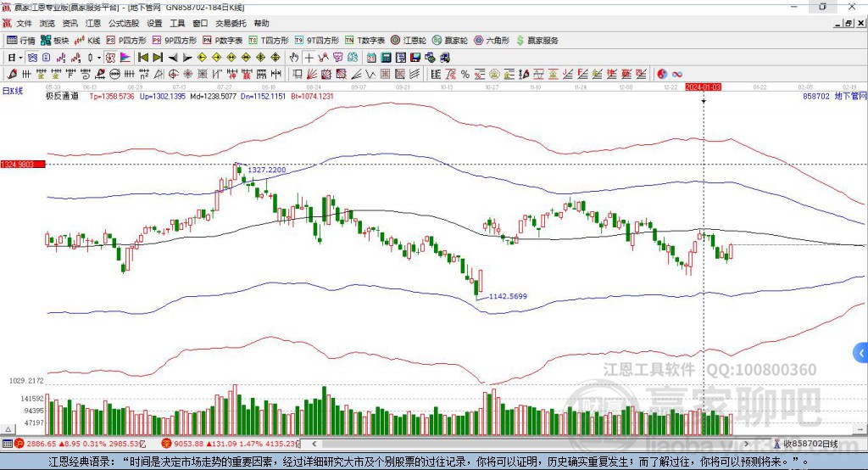Click the red 2024-01-03 date marker
Image resolution: width=868 pixels, height=470 pixels.
704,87
